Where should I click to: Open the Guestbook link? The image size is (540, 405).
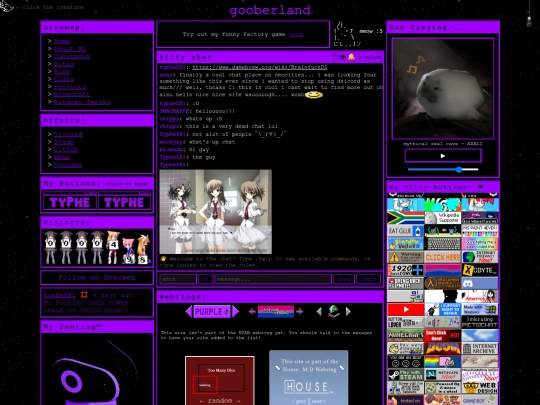point(72,56)
